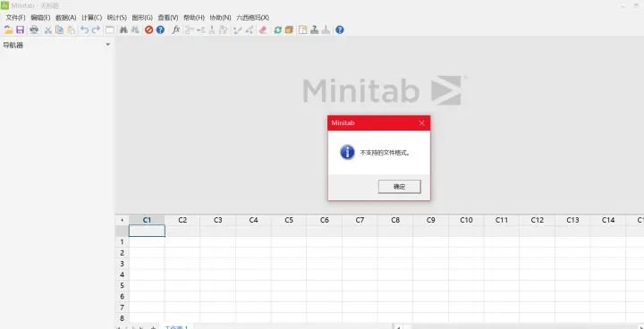Select column header C8
Image resolution: width=644 pixels, height=329 pixels.
pos(395,220)
